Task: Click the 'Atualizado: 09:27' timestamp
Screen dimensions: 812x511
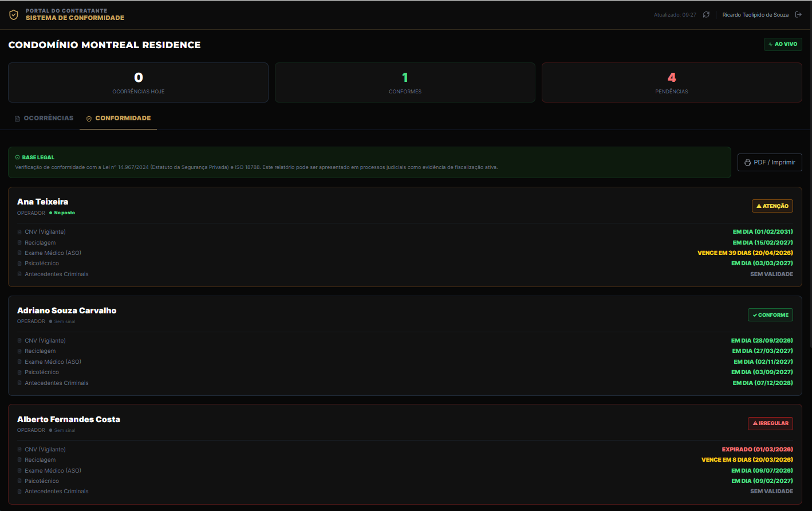Action: click(x=675, y=15)
